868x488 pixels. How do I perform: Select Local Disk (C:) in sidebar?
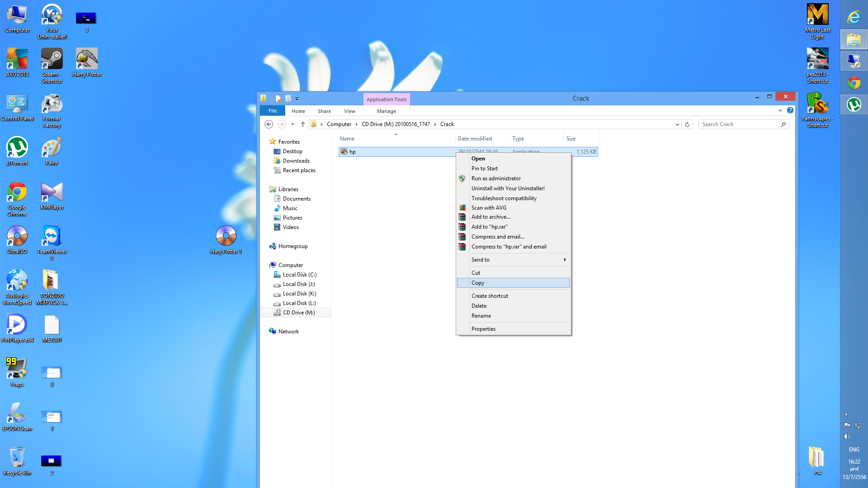299,275
